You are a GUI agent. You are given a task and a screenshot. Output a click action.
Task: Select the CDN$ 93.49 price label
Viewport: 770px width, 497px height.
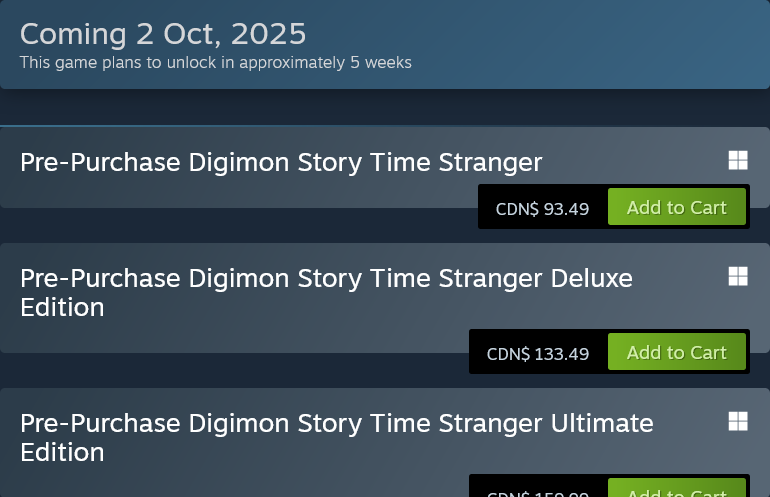[542, 209]
